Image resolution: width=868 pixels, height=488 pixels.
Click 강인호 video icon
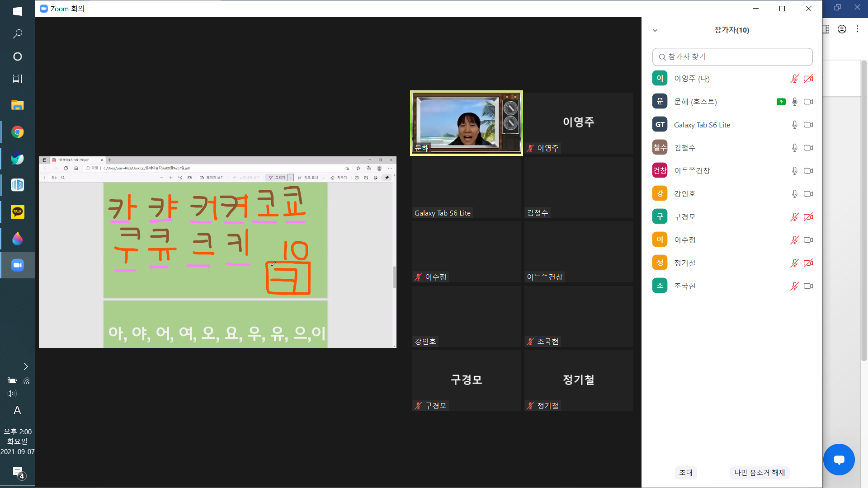click(808, 194)
